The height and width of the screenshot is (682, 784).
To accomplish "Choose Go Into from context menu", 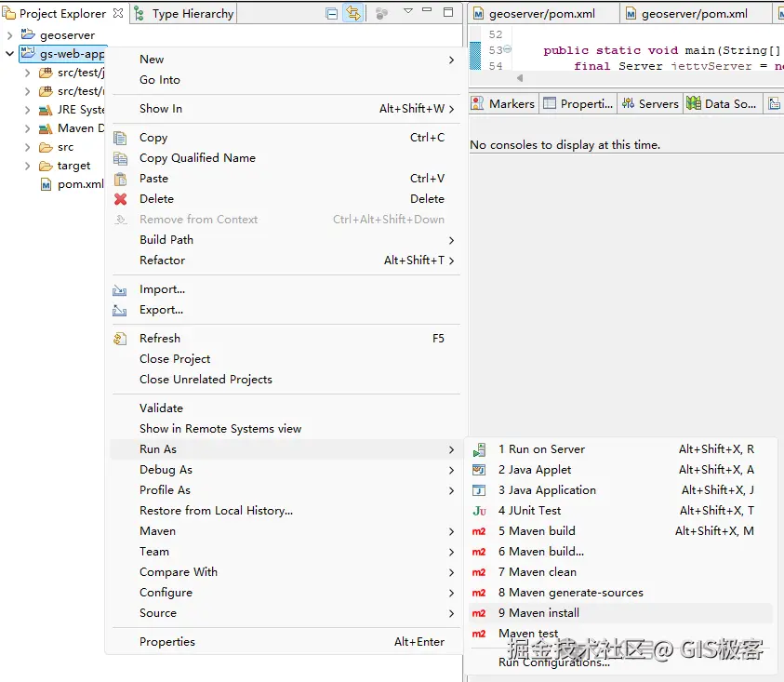I will [x=286, y=80].
